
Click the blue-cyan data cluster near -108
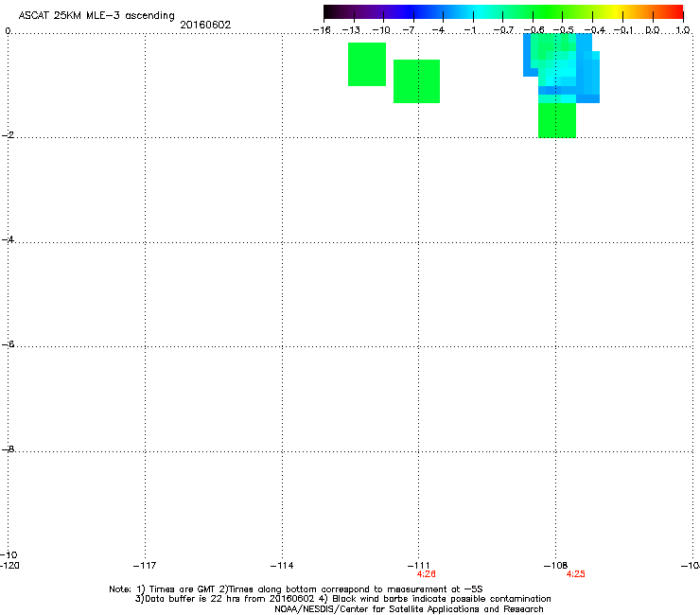coord(561,68)
